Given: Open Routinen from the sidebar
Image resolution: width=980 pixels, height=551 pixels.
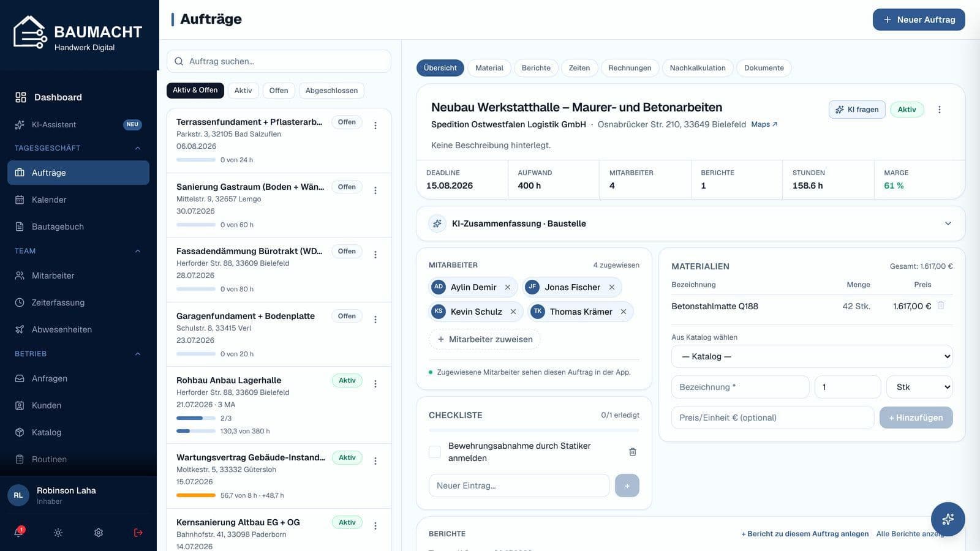Looking at the screenshot, I should [78, 459].
